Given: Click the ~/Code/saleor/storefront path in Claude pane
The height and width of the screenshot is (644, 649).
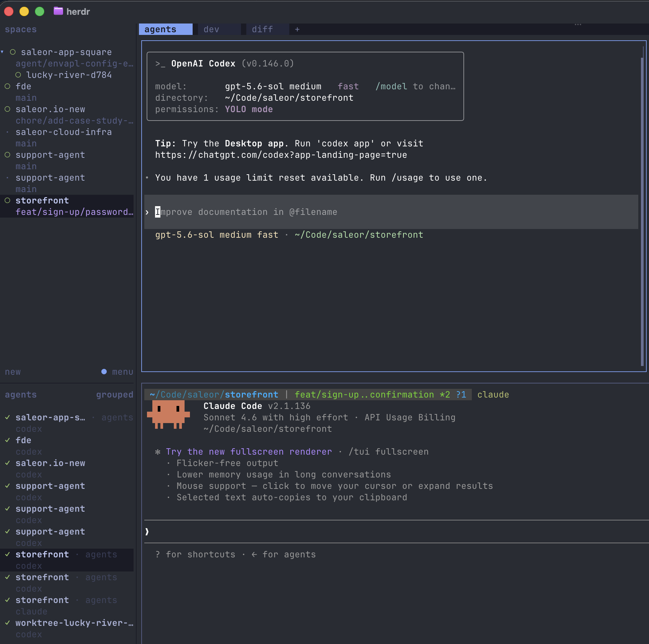Looking at the screenshot, I should tap(267, 429).
